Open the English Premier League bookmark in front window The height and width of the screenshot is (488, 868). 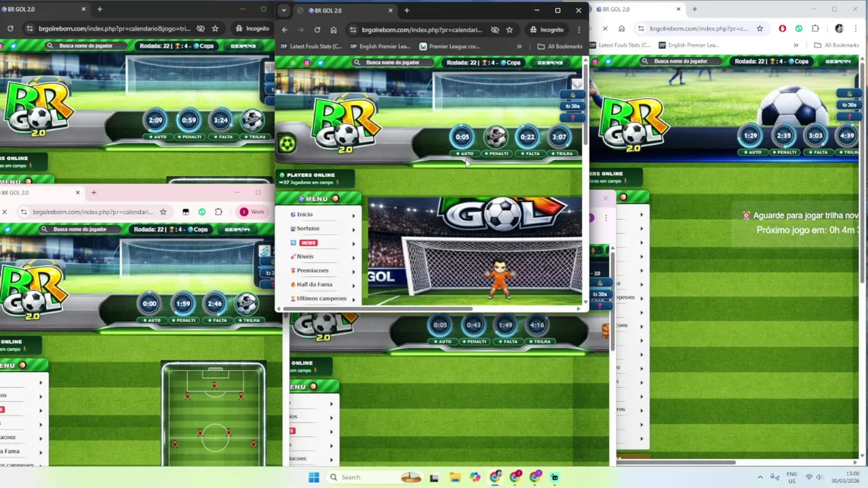pyautogui.click(x=380, y=46)
